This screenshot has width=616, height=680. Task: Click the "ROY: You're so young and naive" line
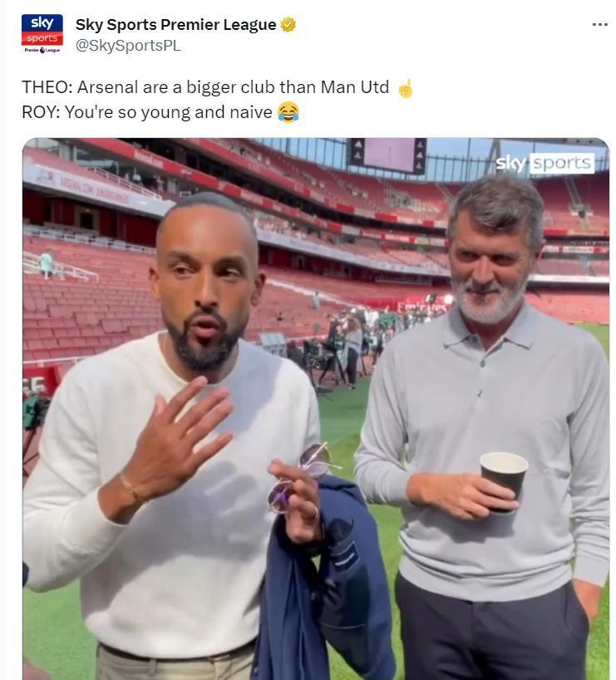pos(147,112)
